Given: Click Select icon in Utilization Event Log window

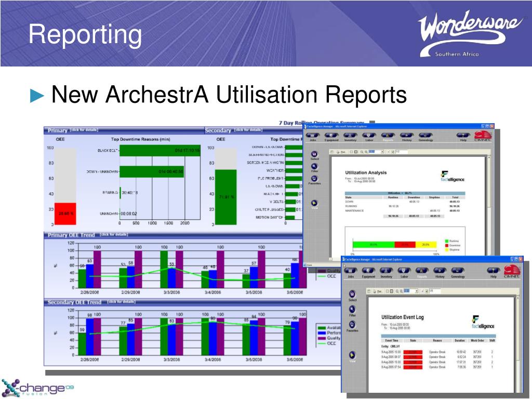Looking at the screenshot, I should (x=352, y=294).
